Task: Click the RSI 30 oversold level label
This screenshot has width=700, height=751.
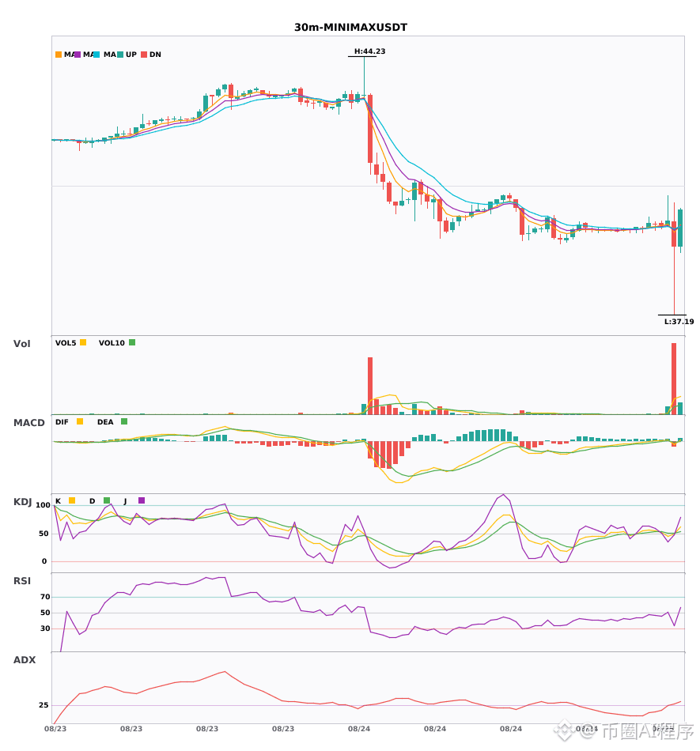Action: [45, 628]
